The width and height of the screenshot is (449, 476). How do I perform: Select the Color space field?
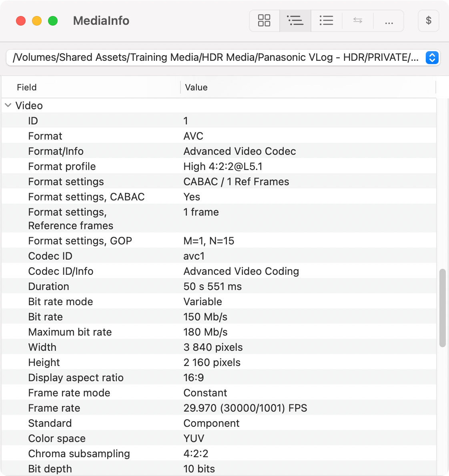click(x=57, y=438)
